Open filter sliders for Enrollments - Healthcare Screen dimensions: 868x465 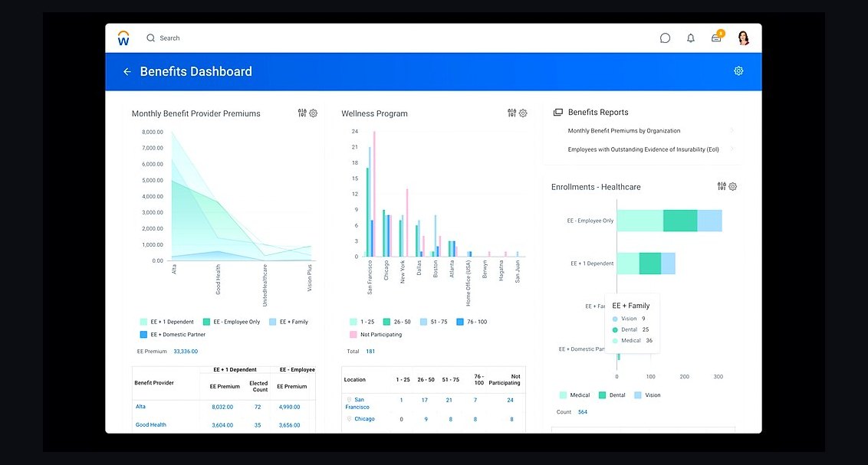(722, 186)
